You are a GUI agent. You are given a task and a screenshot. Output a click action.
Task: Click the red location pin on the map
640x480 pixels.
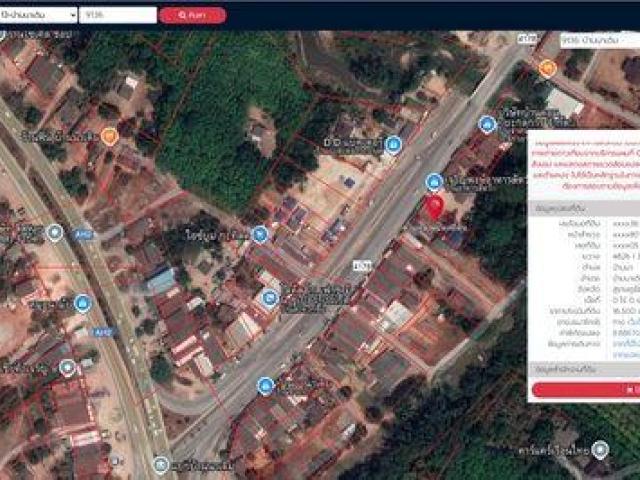pos(435,208)
